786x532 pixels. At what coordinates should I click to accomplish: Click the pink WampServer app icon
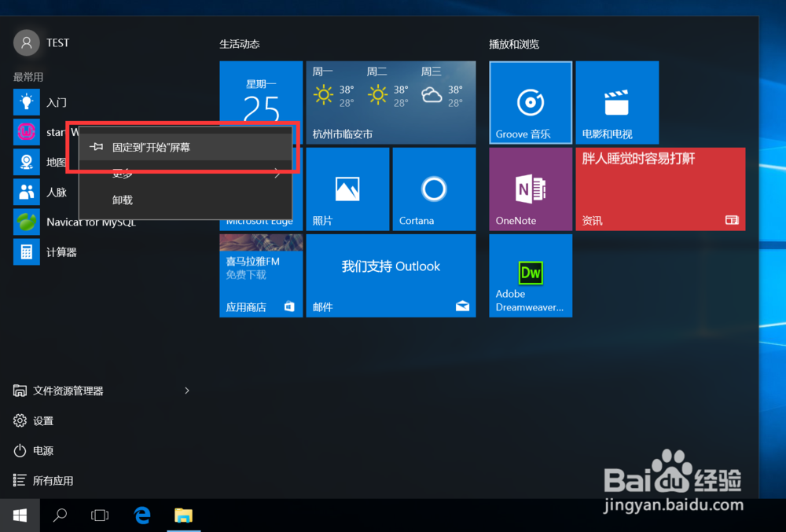(26, 132)
